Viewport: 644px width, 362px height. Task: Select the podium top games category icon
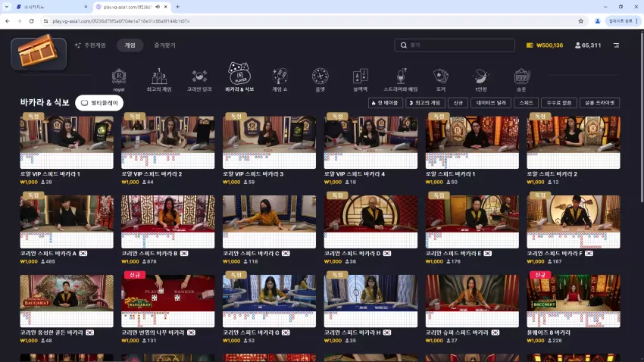click(159, 80)
